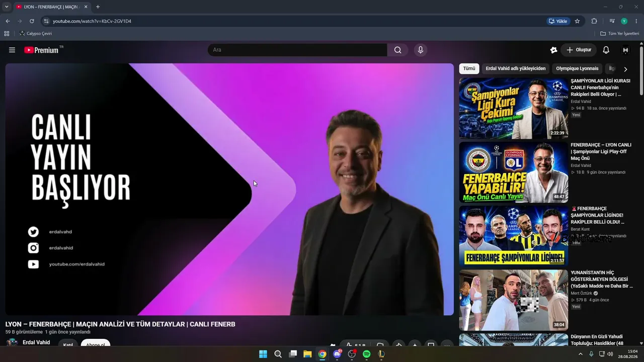
Task: Open File Explorer from the taskbar
Action: coord(307,354)
